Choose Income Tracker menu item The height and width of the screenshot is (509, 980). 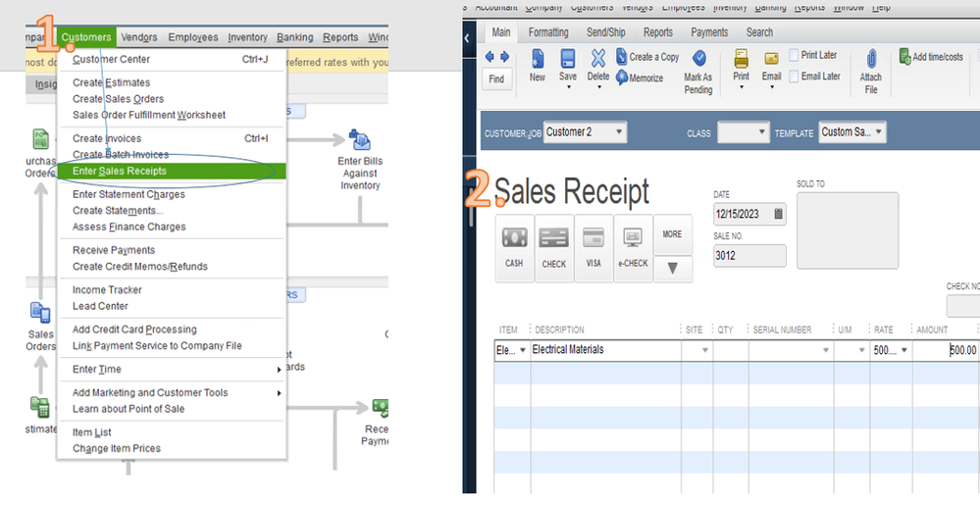click(x=172, y=289)
